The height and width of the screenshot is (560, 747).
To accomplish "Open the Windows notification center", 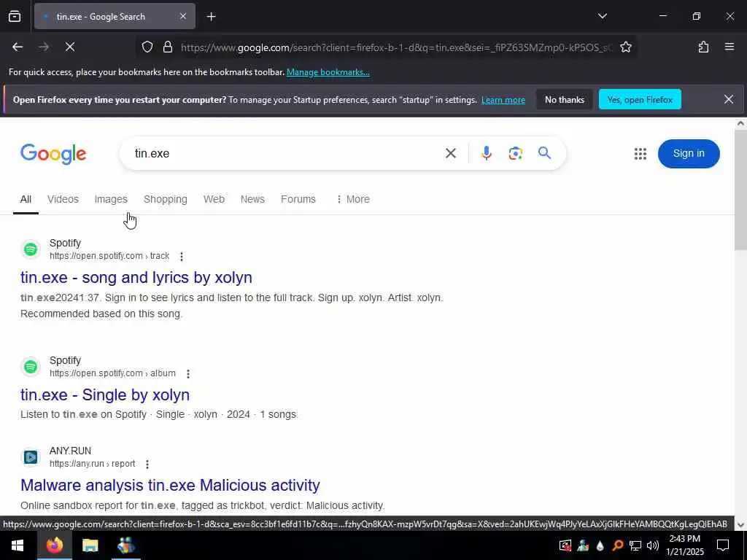I will [x=723, y=545].
